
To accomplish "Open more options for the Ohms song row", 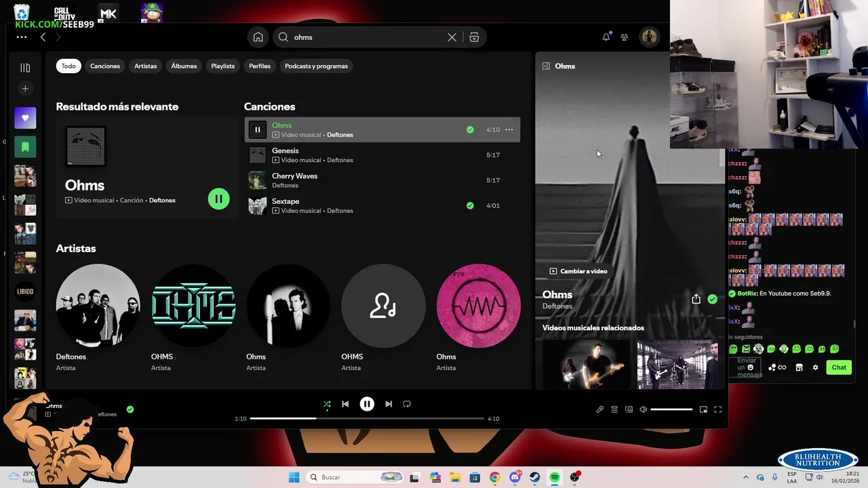I will coord(509,129).
